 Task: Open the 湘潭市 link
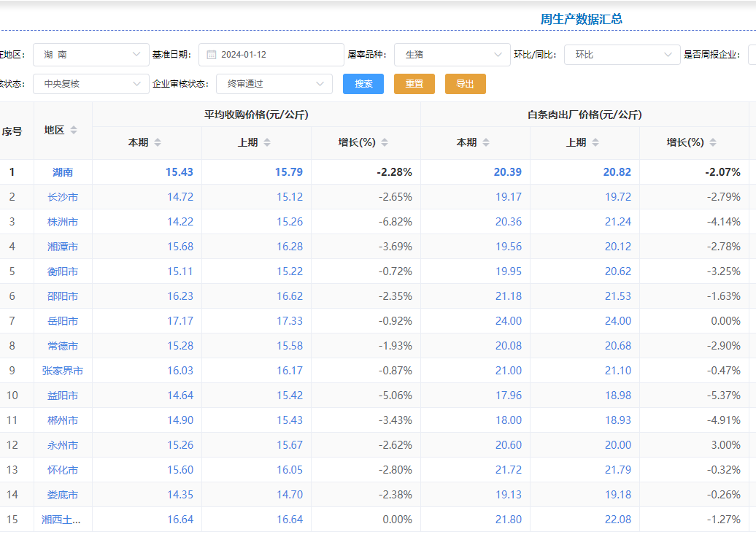pyautogui.click(x=63, y=247)
